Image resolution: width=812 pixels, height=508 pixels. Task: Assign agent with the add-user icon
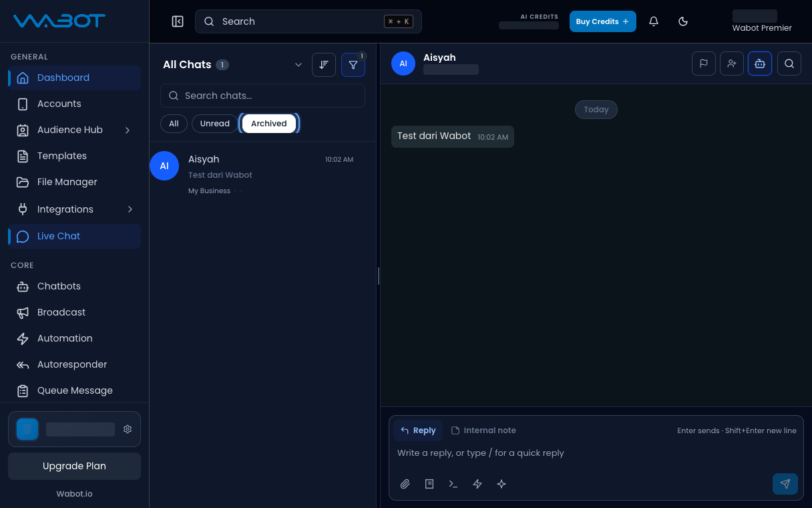click(732, 63)
